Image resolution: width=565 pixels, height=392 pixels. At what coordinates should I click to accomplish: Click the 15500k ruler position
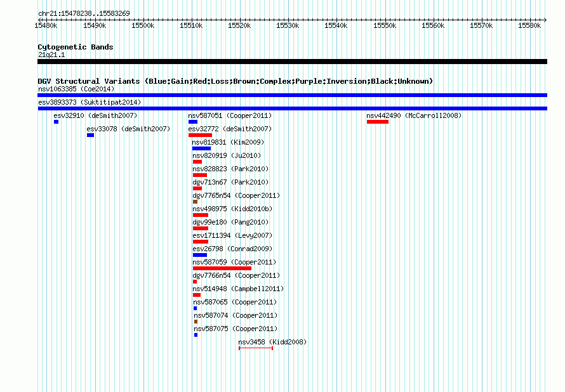143,25
